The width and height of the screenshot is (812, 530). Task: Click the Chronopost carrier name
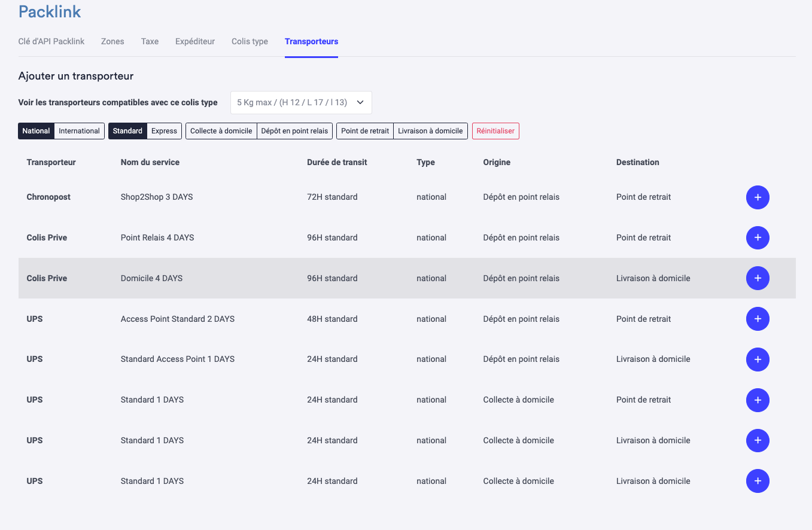(48, 197)
